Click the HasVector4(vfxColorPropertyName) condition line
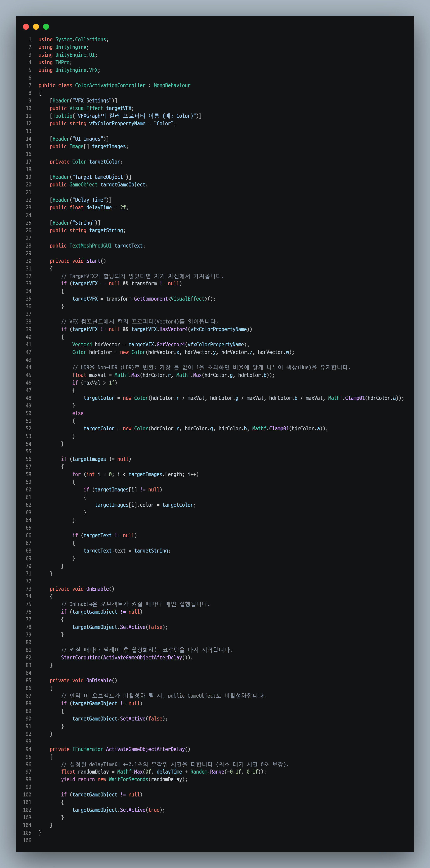Screen dimensions: 430x868 (157, 329)
